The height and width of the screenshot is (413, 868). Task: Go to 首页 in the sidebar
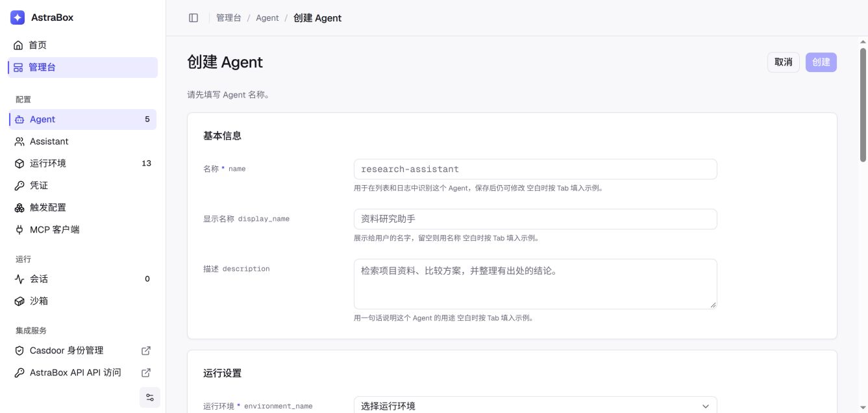83,45
